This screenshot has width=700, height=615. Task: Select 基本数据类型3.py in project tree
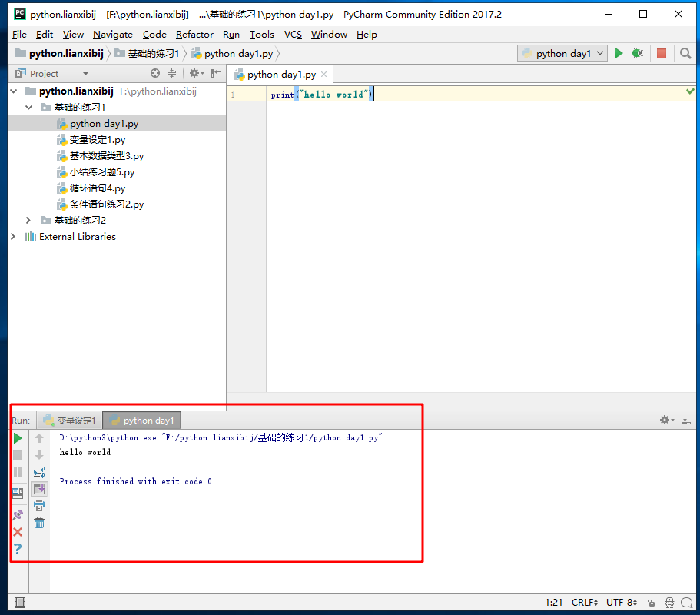click(x=106, y=156)
